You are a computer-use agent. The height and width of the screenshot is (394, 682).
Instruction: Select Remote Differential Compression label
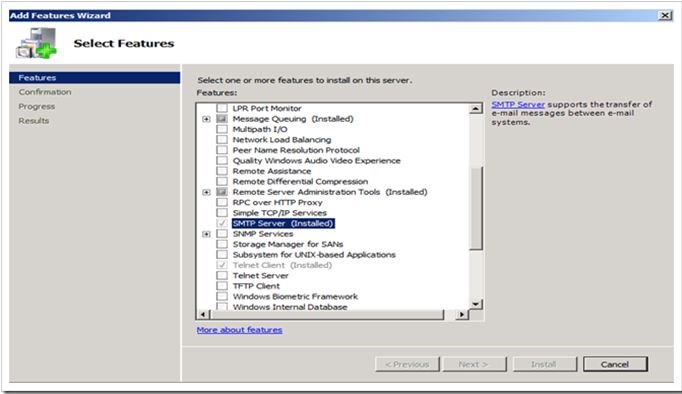click(x=300, y=182)
